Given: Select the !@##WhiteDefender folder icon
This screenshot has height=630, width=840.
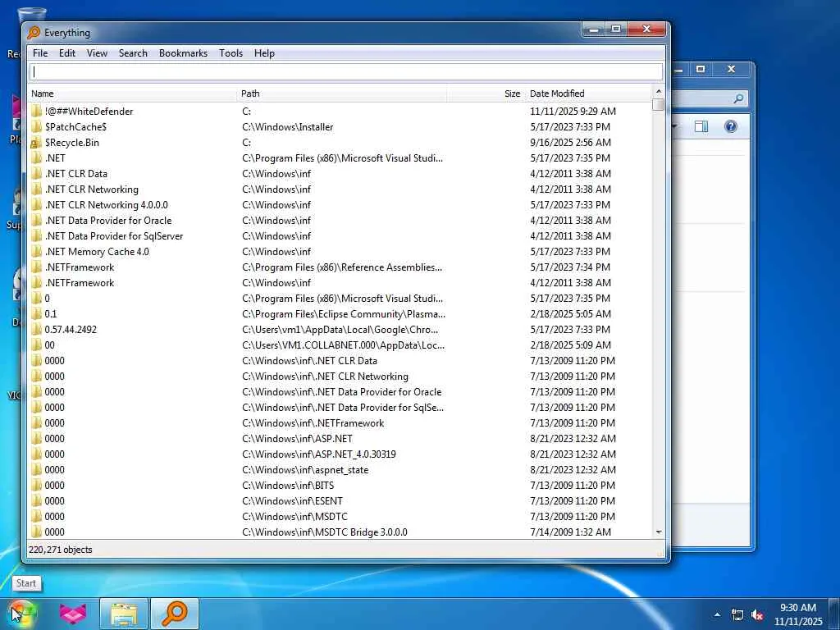Looking at the screenshot, I should coord(36,112).
